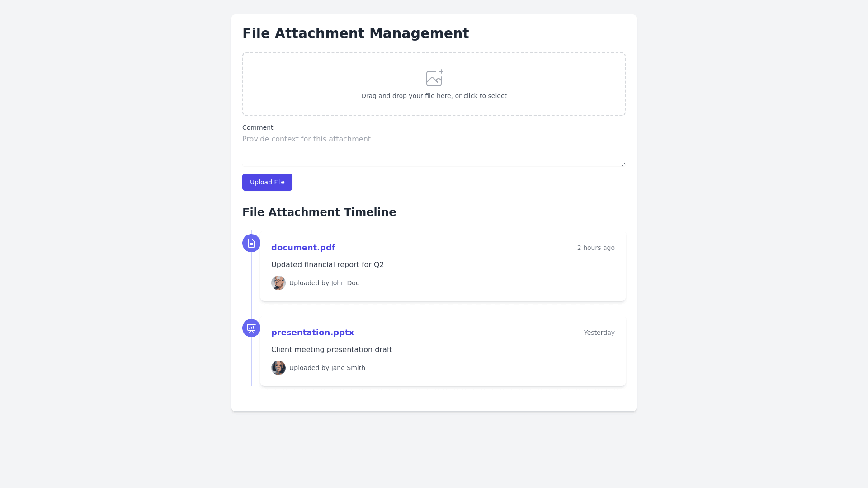Click the '2 hours ago' timestamp

pos(595,248)
